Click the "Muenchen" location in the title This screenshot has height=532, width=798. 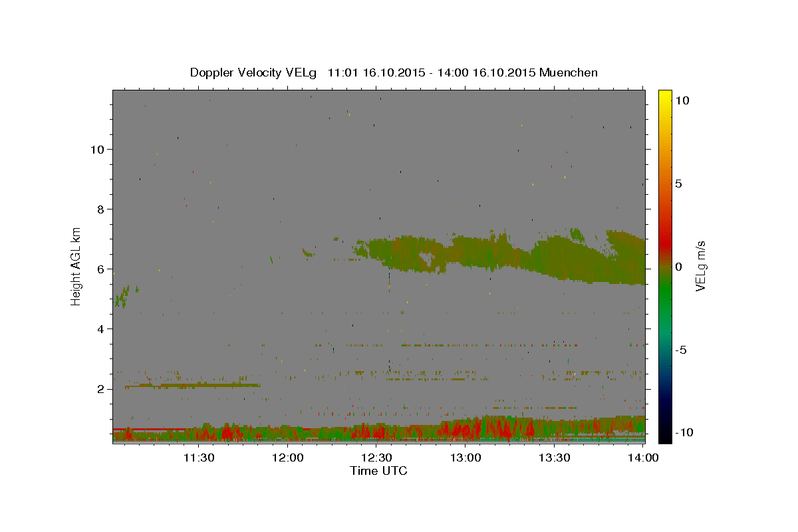[569, 72]
